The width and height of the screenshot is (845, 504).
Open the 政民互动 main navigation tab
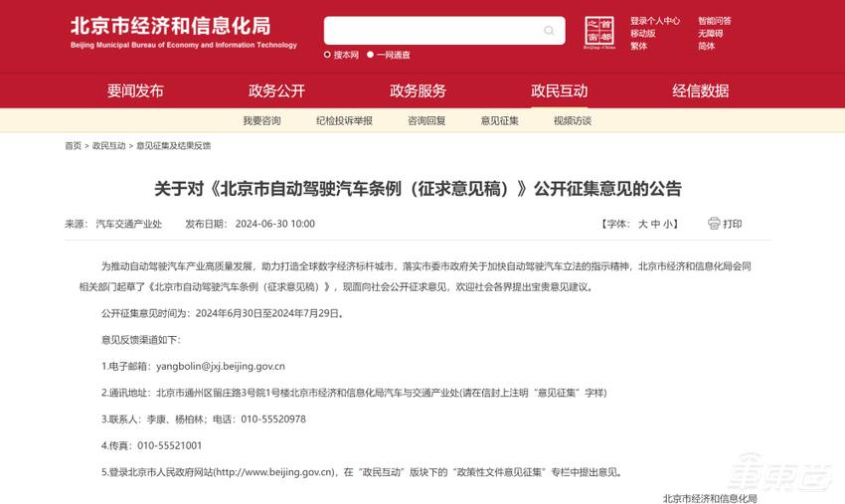(559, 90)
